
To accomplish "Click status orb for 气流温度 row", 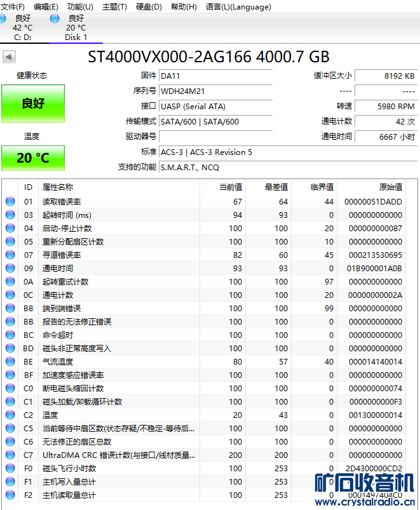I will tap(10, 361).
